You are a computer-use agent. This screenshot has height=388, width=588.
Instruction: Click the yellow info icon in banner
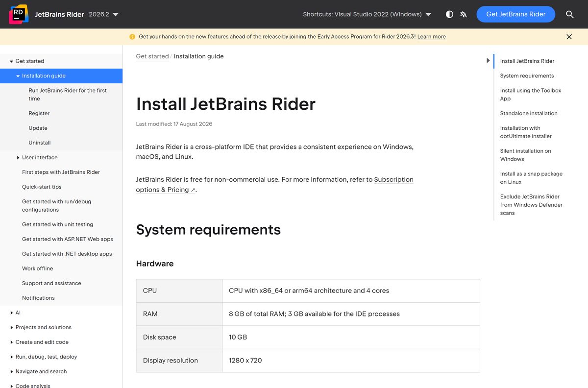(132, 37)
